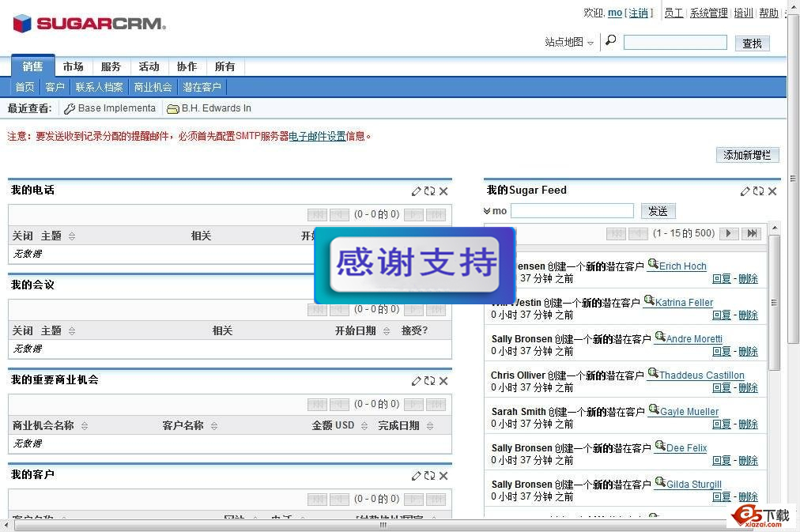
Task: Open 首页 in the submenu
Action: pyautogui.click(x=25, y=87)
